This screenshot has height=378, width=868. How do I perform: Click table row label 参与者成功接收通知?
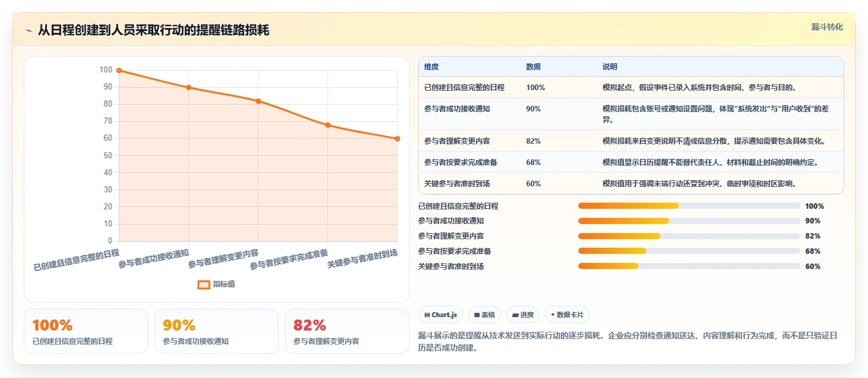pyautogui.click(x=457, y=109)
